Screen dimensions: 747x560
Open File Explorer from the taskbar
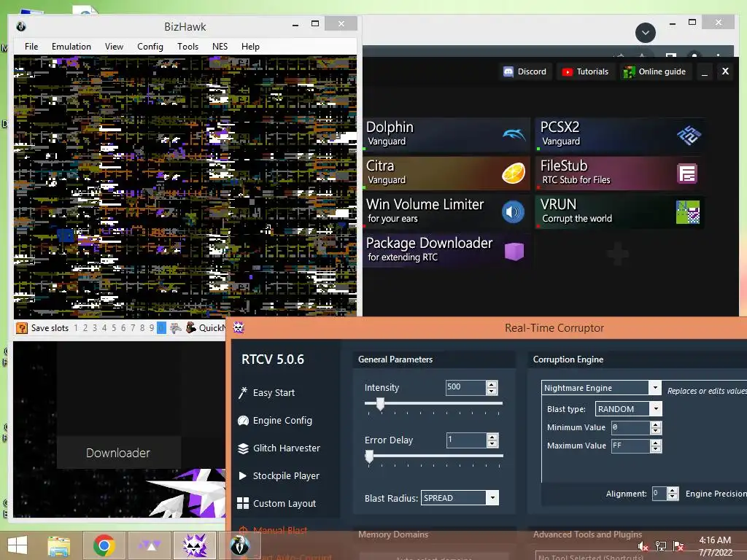pos(59,545)
